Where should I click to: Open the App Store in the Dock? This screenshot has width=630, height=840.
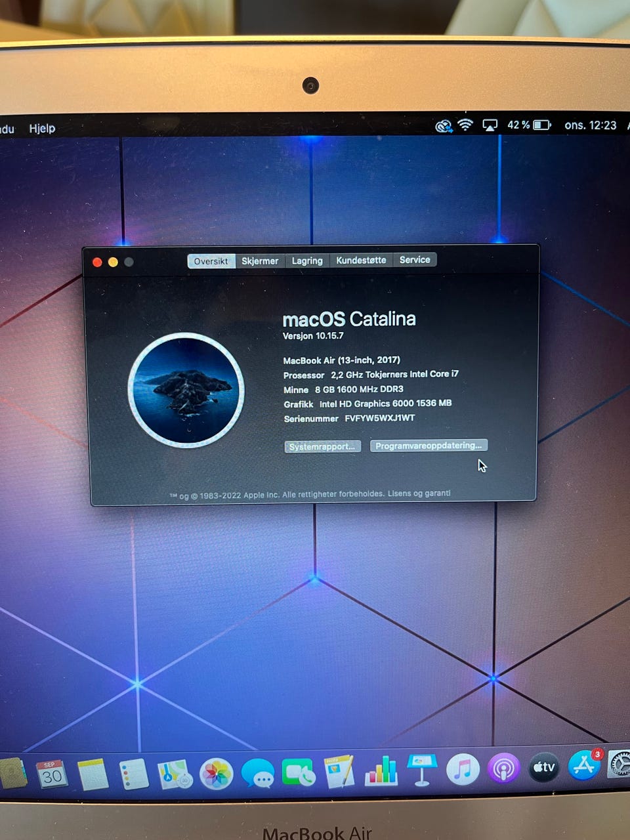(583, 765)
